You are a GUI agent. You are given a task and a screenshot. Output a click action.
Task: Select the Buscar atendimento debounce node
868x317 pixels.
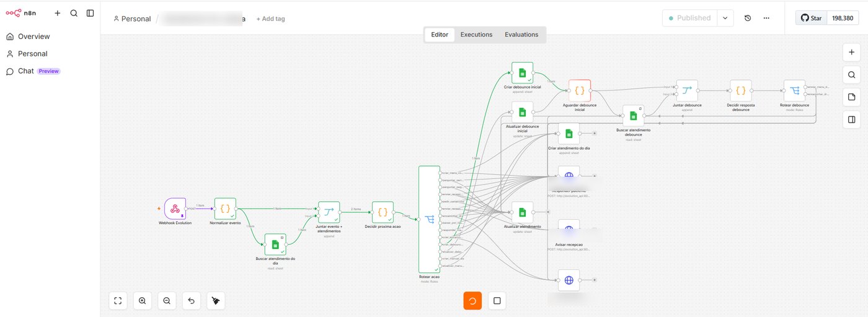coord(633,116)
